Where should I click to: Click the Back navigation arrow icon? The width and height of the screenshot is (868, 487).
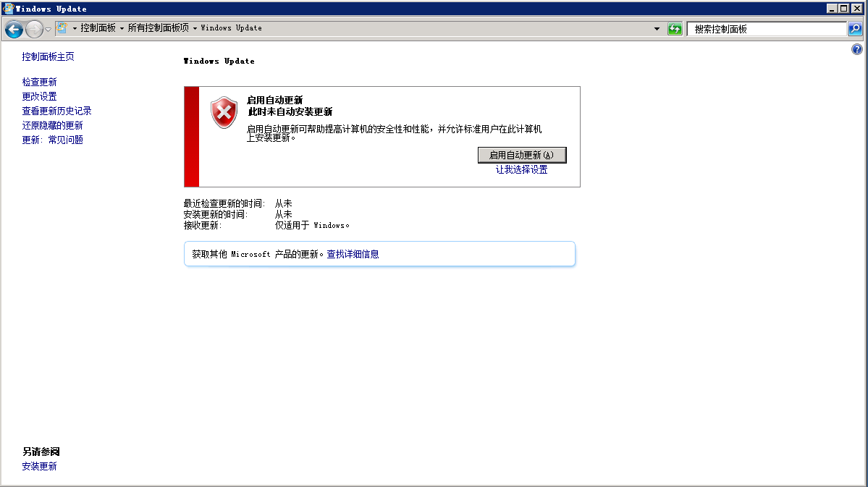tap(13, 29)
